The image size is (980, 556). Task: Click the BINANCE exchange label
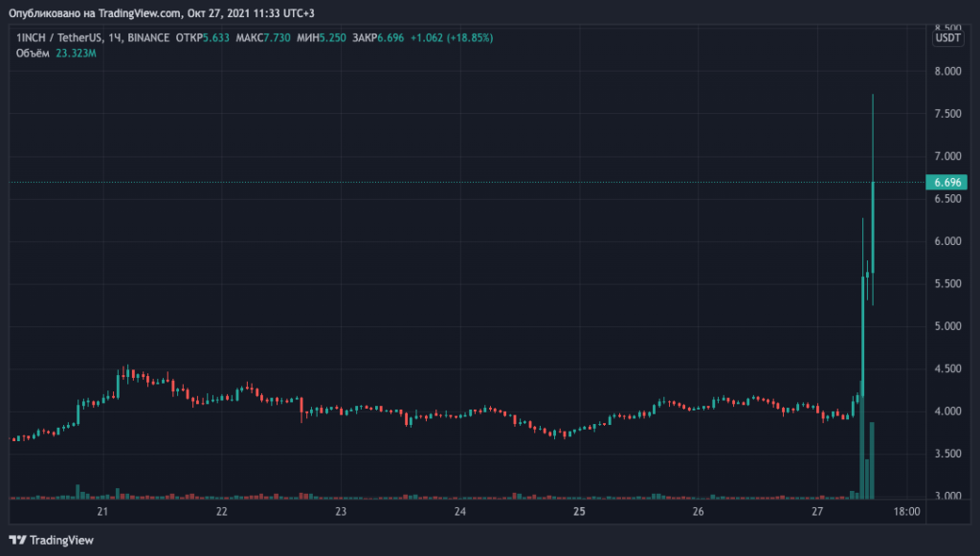coord(150,38)
